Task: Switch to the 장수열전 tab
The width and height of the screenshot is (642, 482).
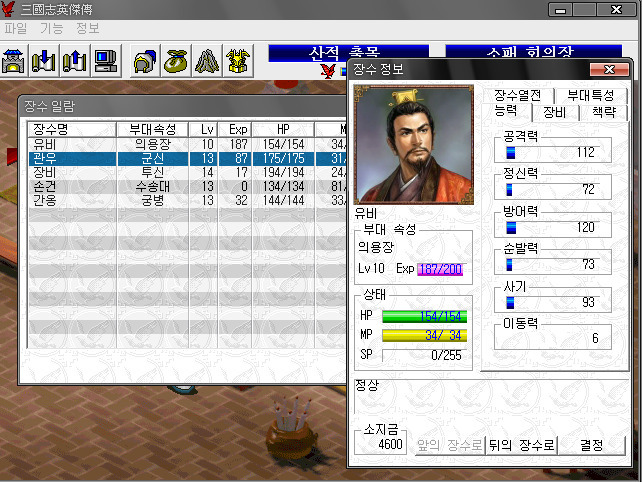Action: pos(518,95)
